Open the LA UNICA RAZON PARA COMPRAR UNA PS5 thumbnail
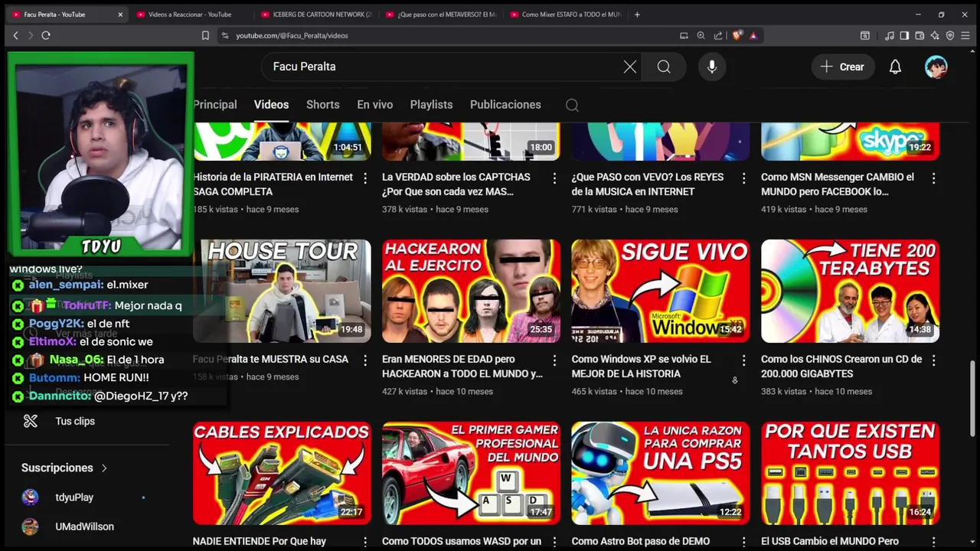Image resolution: width=980 pixels, height=551 pixels. 660,473
